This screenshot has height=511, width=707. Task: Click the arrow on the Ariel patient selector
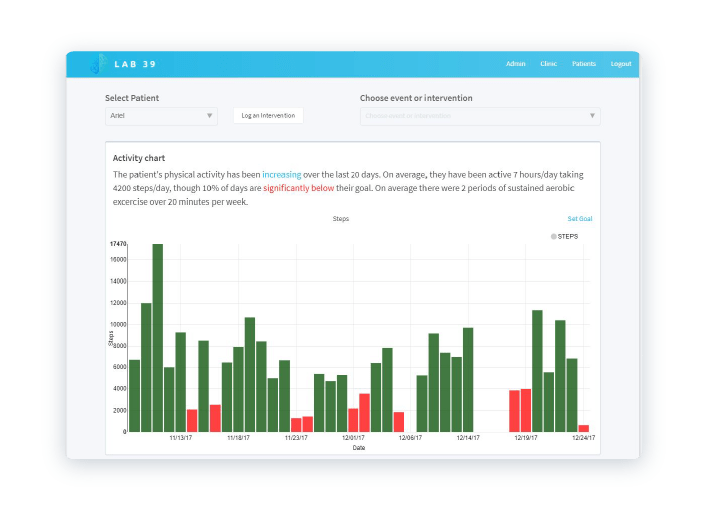(210, 116)
